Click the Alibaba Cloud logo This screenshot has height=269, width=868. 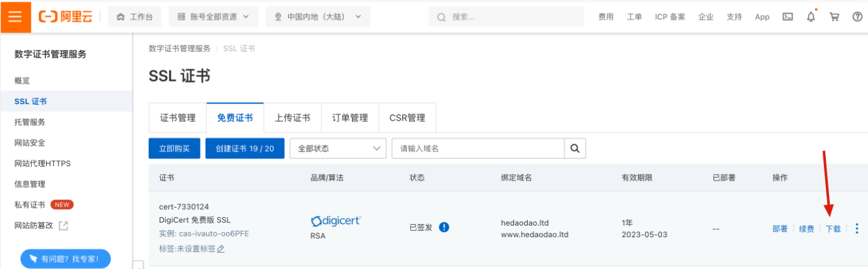click(65, 17)
